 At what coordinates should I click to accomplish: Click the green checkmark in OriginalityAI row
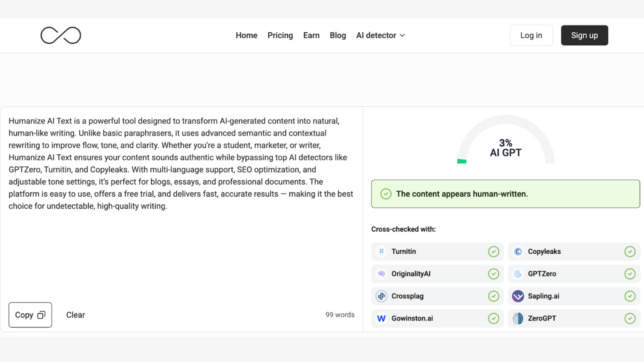493,274
